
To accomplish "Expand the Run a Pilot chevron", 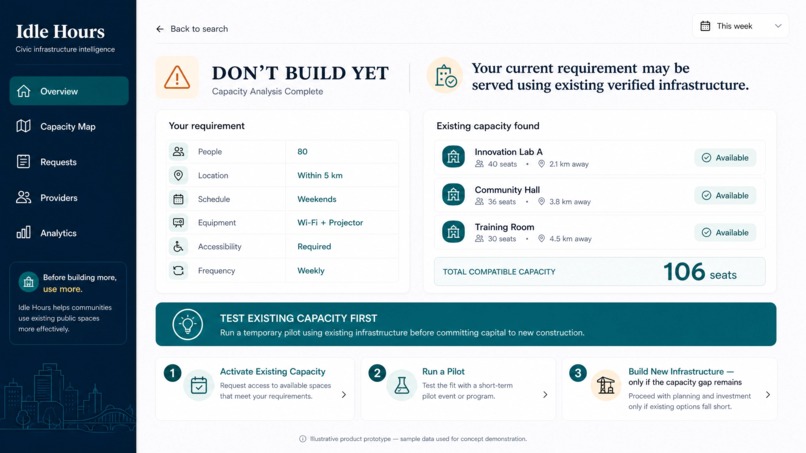I will [x=545, y=395].
